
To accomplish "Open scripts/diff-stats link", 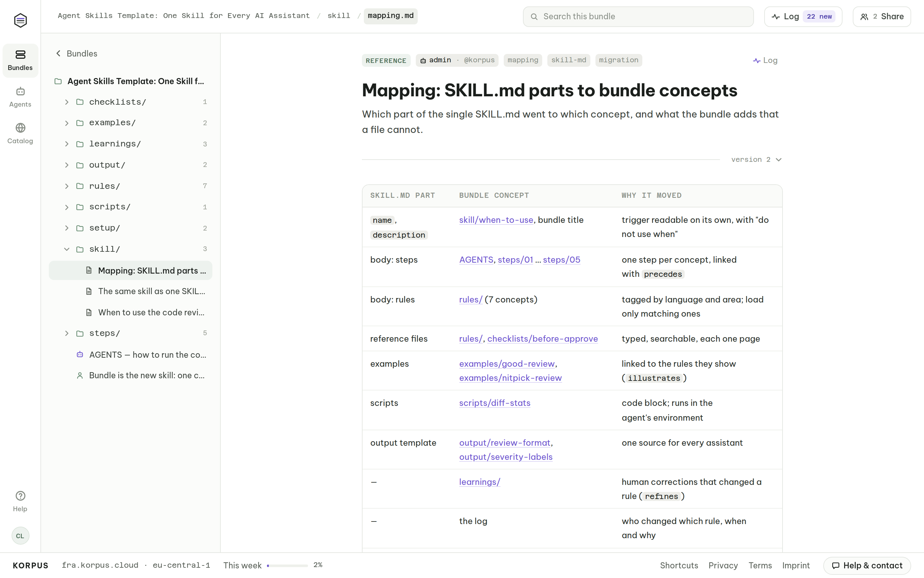I will pos(494,403).
